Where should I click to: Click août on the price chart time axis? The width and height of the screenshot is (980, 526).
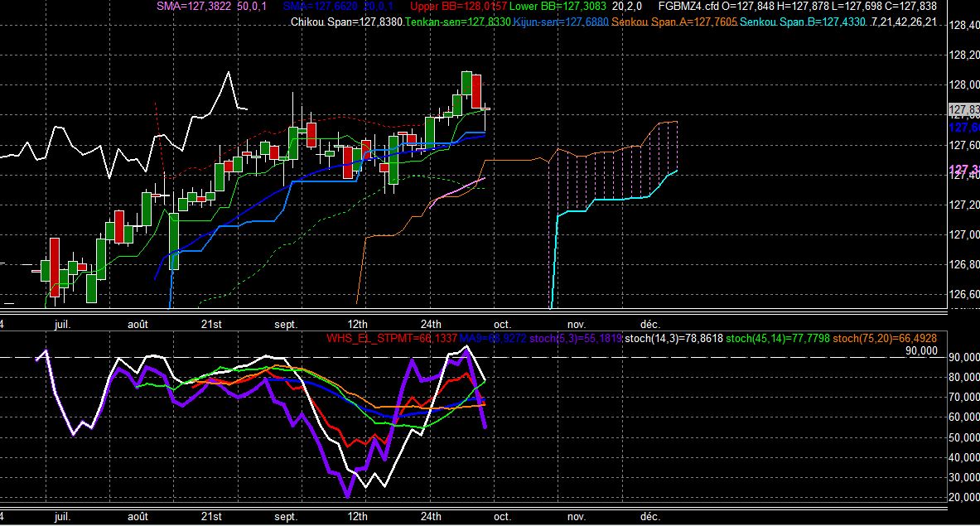pyautogui.click(x=138, y=324)
